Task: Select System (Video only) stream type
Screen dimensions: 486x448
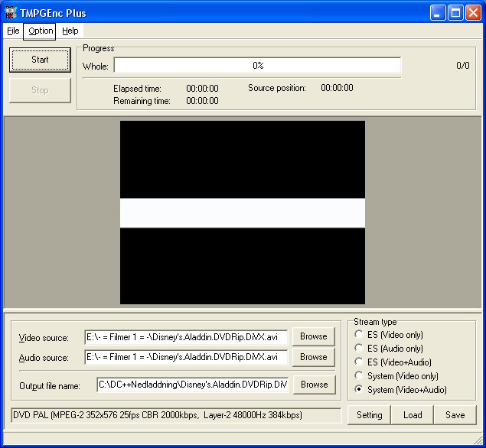Action: pyautogui.click(x=396, y=376)
